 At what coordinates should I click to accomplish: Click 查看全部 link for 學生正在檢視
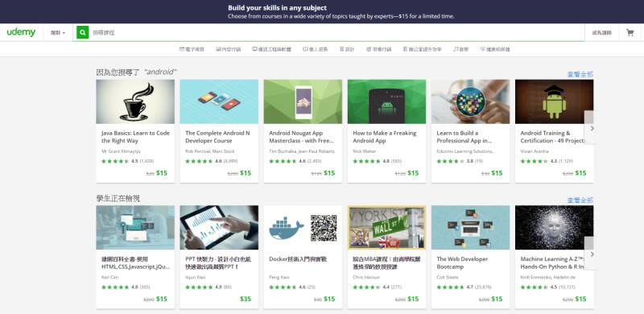point(580,200)
